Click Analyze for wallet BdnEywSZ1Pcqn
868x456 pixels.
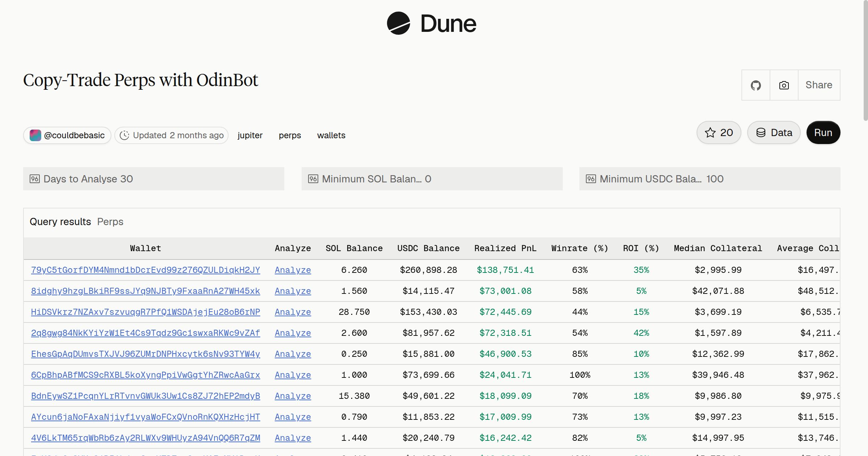pyautogui.click(x=293, y=396)
